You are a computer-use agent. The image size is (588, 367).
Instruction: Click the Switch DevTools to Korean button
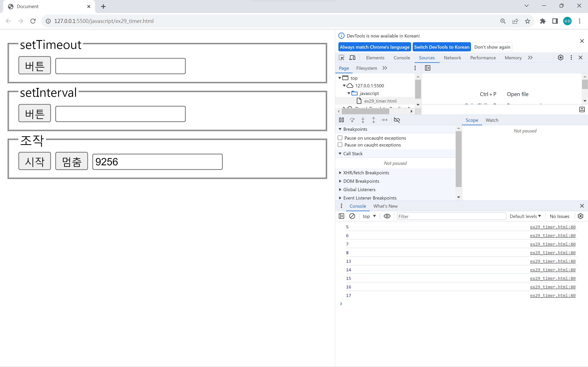point(441,47)
